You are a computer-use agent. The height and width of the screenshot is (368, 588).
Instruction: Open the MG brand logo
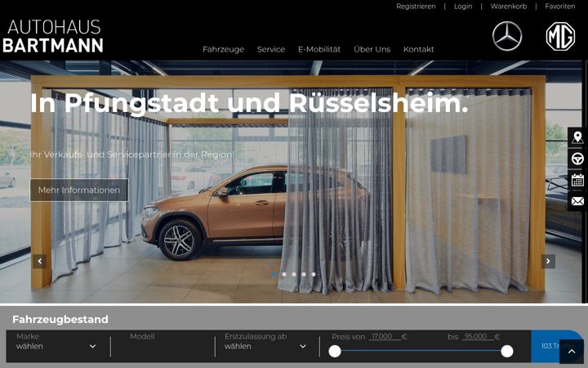pyautogui.click(x=560, y=36)
